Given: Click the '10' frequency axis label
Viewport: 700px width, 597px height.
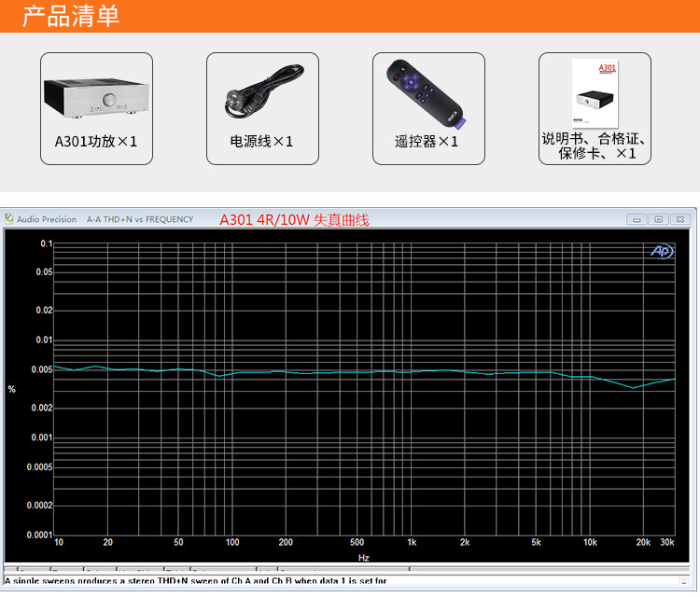Looking at the screenshot, I should click(59, 542).
